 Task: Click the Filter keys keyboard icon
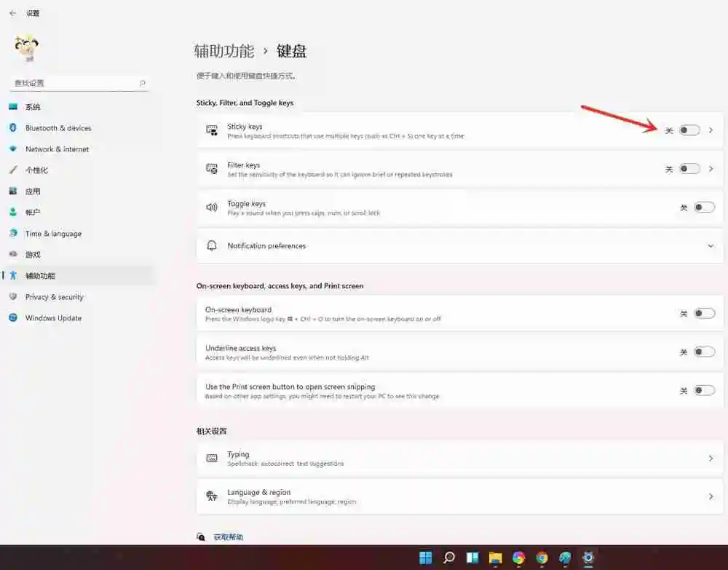tap(212, 168)
